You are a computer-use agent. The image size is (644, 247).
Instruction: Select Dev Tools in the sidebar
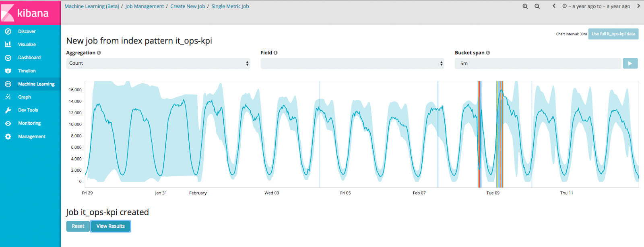click(x=28, y=110)
